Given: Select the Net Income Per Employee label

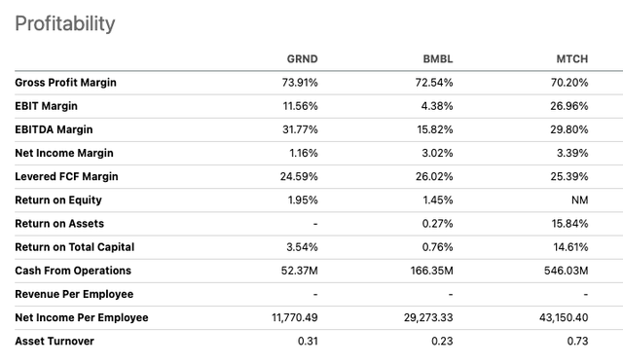Looking at the screenshot, I should [x=82, y=317].
